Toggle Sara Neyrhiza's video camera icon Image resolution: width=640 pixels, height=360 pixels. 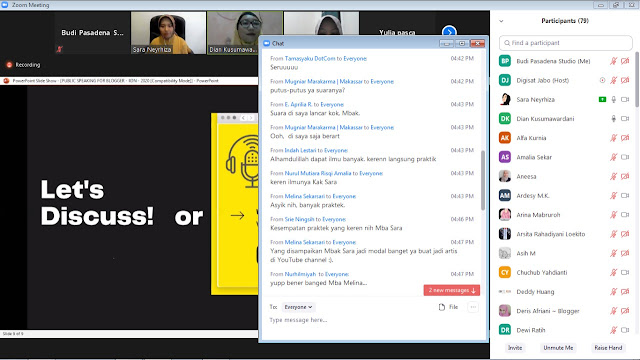click(x=625, y=99)
